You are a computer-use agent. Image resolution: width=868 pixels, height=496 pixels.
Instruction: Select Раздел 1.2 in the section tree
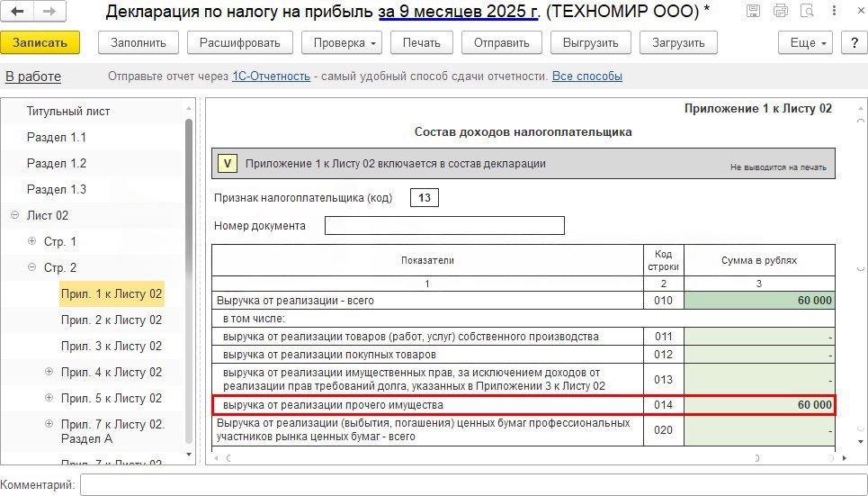click(57, 163)
